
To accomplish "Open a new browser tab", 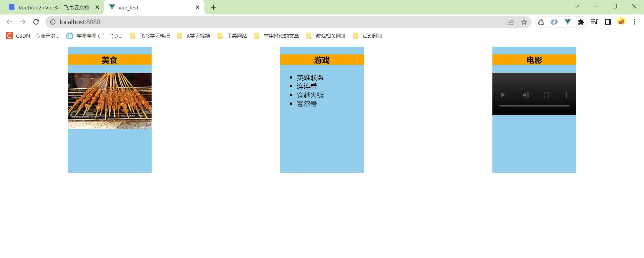I will point(213,7).
